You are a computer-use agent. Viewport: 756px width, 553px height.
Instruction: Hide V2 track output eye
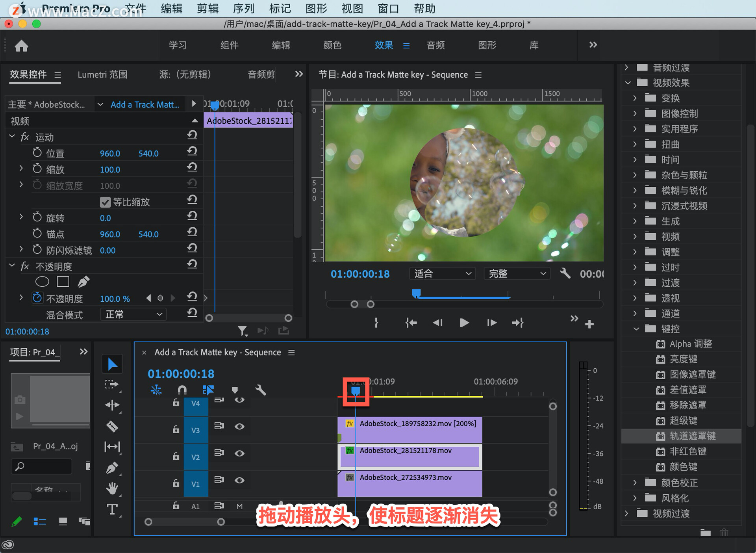tap(239, 453)
